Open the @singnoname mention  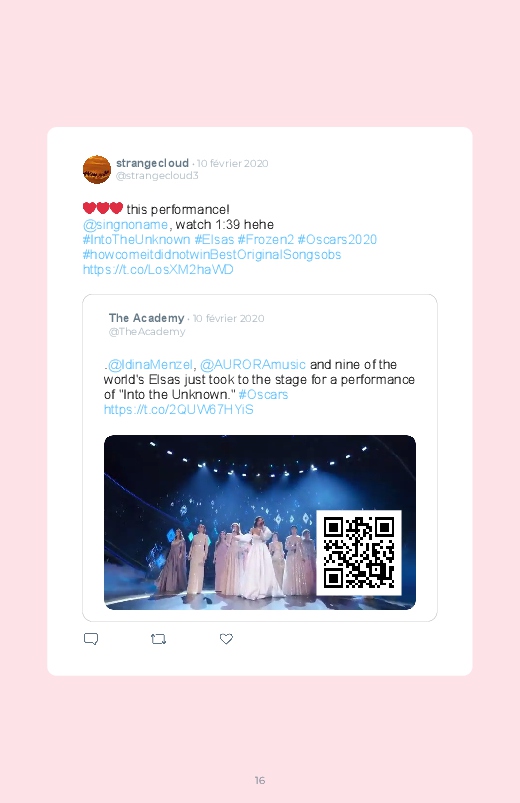click(126, 224)
